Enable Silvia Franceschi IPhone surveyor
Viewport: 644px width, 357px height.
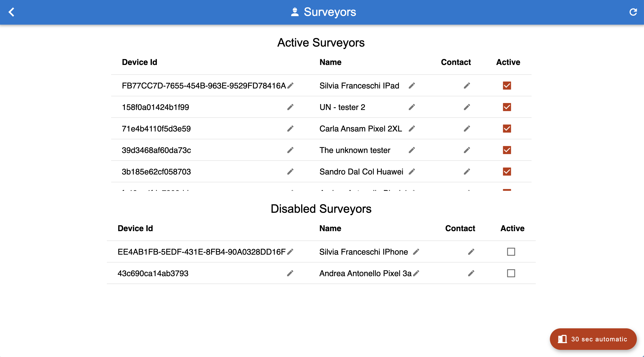coord(511,252)
